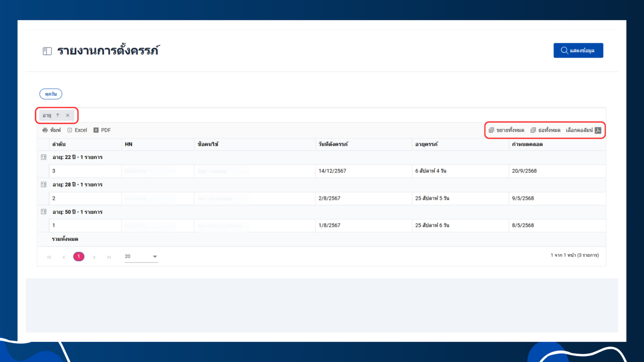Select the ทุกวัน filter chip

click(51, 94)
